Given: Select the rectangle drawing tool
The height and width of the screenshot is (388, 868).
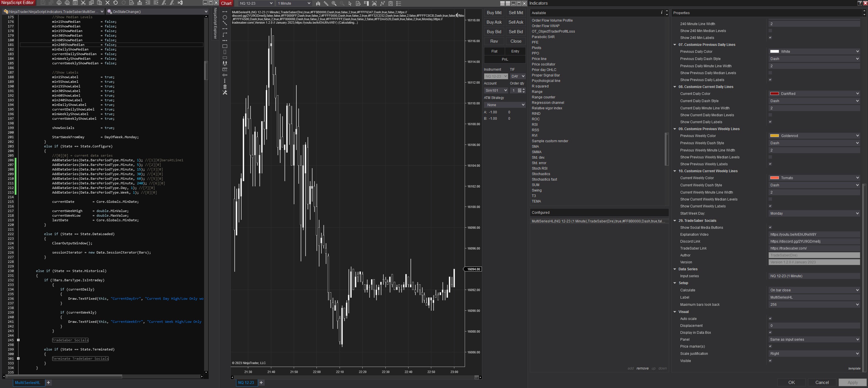Looking at the screenshot, I should coord(225,46).
